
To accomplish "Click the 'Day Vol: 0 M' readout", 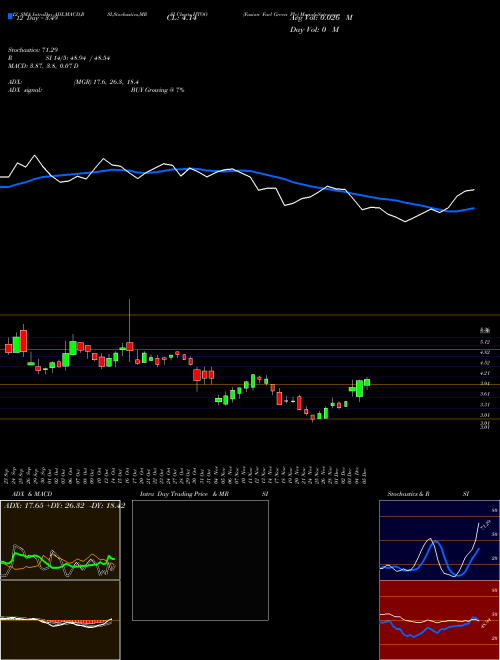I will point(314,29).
